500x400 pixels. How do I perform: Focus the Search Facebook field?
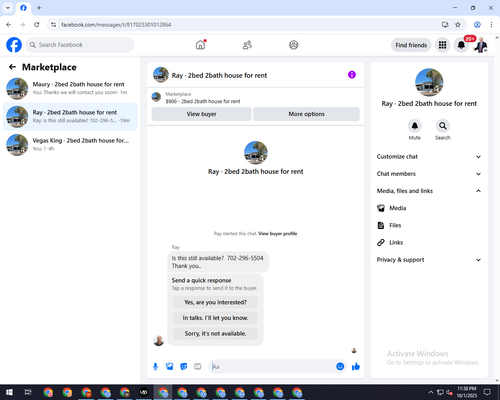click(x=80, y=45)
